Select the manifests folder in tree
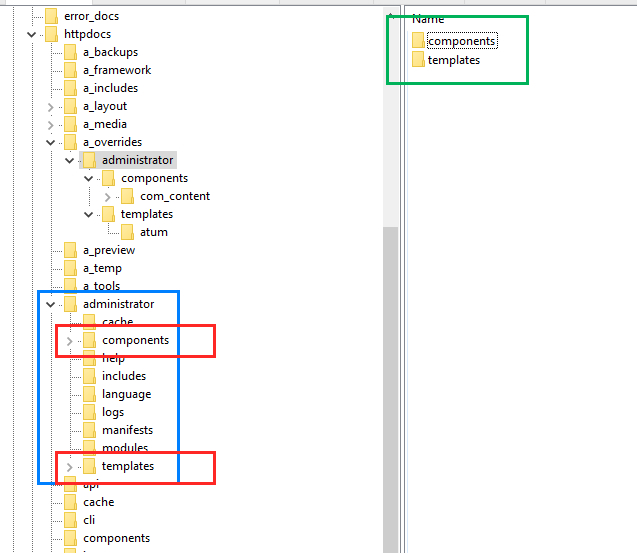The image size is (637, 553). (x=127, y=430)
